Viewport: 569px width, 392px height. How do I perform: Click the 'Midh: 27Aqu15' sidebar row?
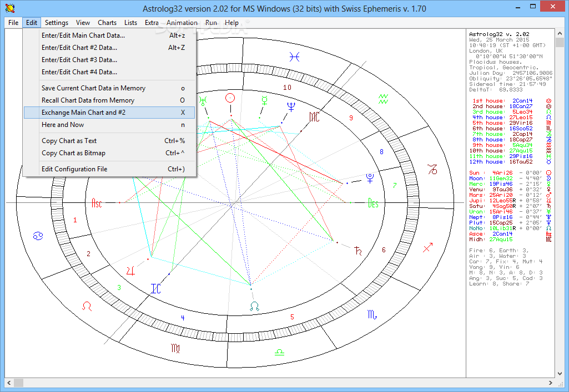[510, 239]
